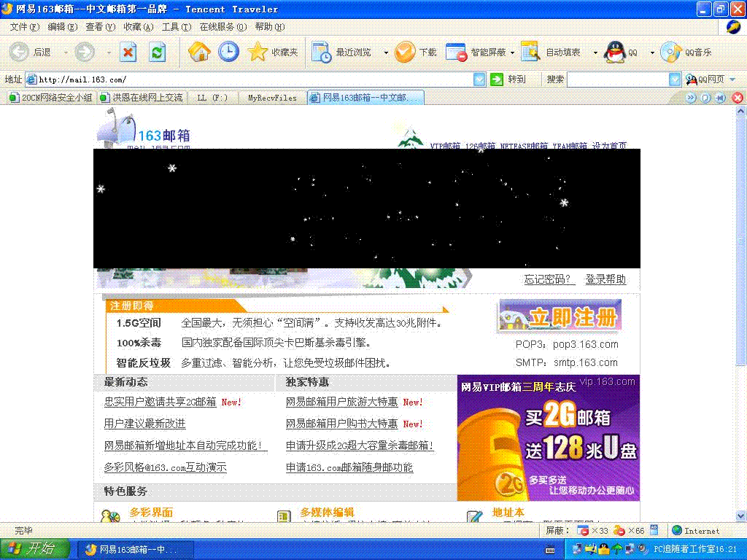The width and height of the screenshot is (747, 560).
Task: Click the arrow-to-bar icon on tab bar
Action: [720, 98]
